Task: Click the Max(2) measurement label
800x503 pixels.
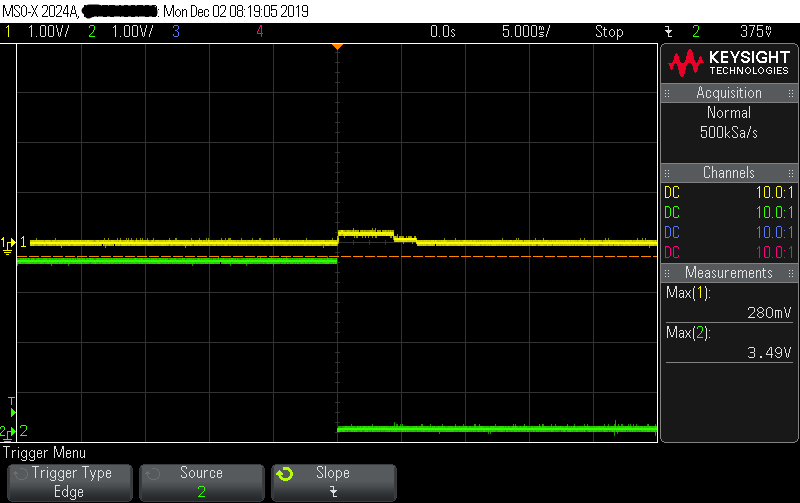Action: [688, 333]
